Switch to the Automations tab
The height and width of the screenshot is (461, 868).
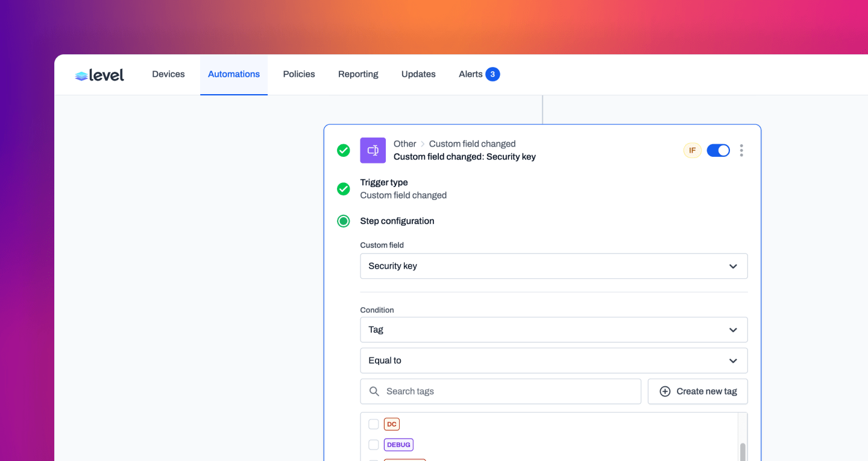click(234, 74)
